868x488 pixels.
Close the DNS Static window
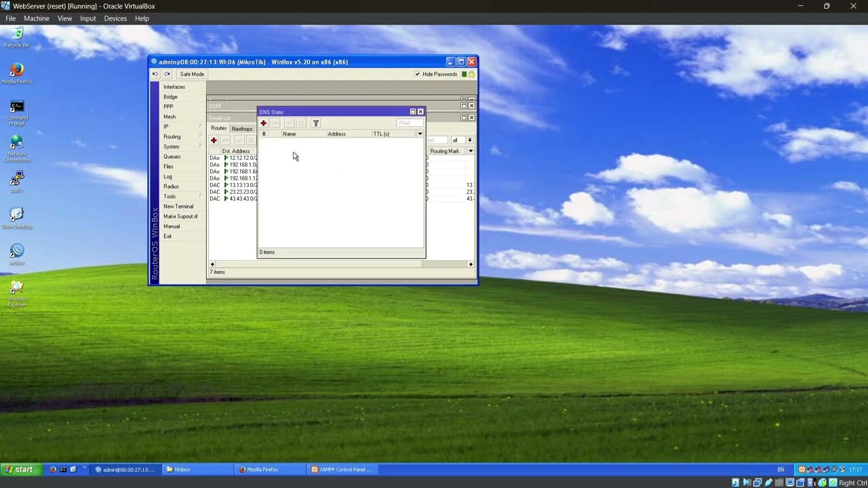pos(420,112)
